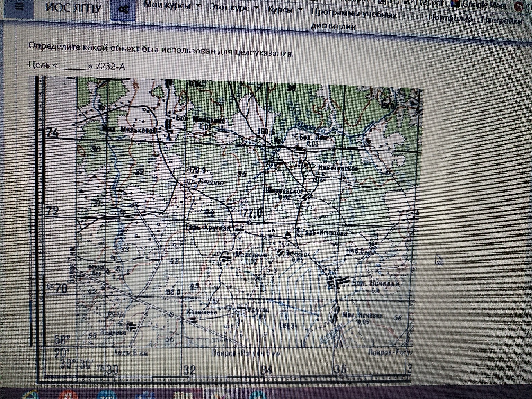
Task: Switch to the (2).pdf tab
Action: (x=434, y=3)
